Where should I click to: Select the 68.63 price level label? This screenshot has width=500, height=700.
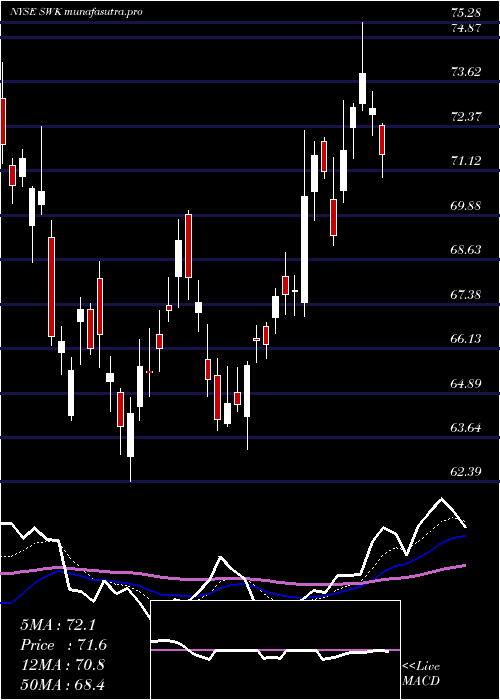pos(466,249)
